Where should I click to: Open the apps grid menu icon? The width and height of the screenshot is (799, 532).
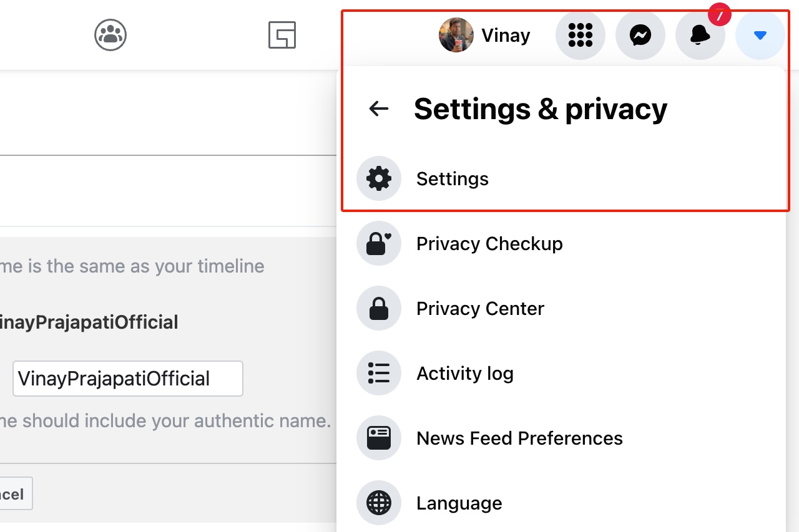[x=581, y=35]
